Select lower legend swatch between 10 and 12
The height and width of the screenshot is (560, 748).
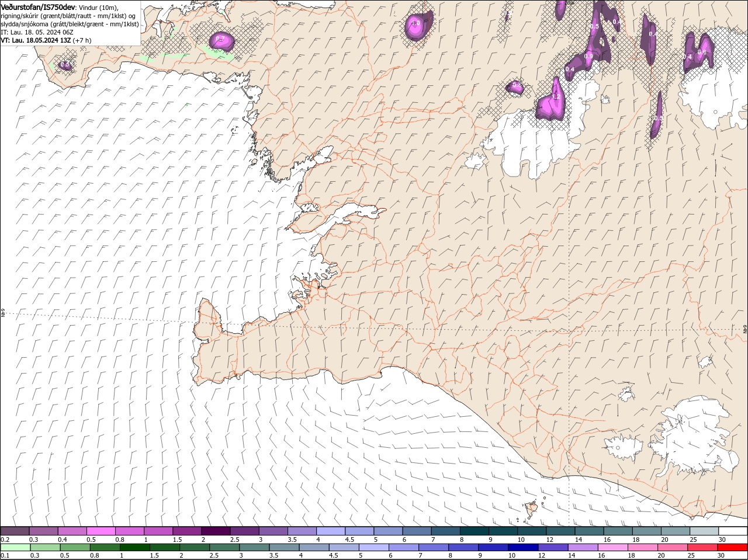524,547
